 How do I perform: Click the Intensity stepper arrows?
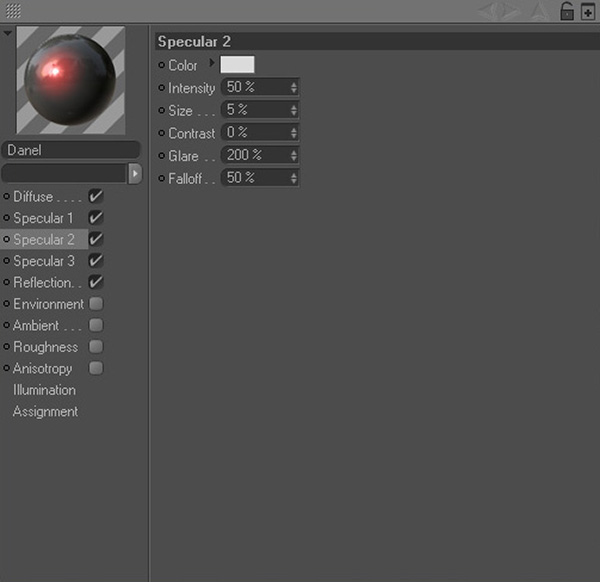[x=293, y=88]
